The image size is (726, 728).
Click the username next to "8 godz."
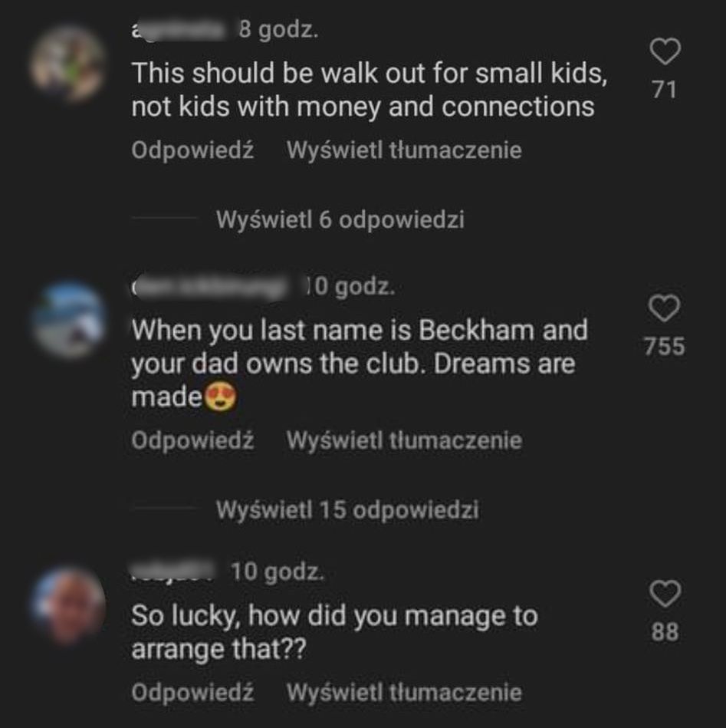[x=181, y=31]
